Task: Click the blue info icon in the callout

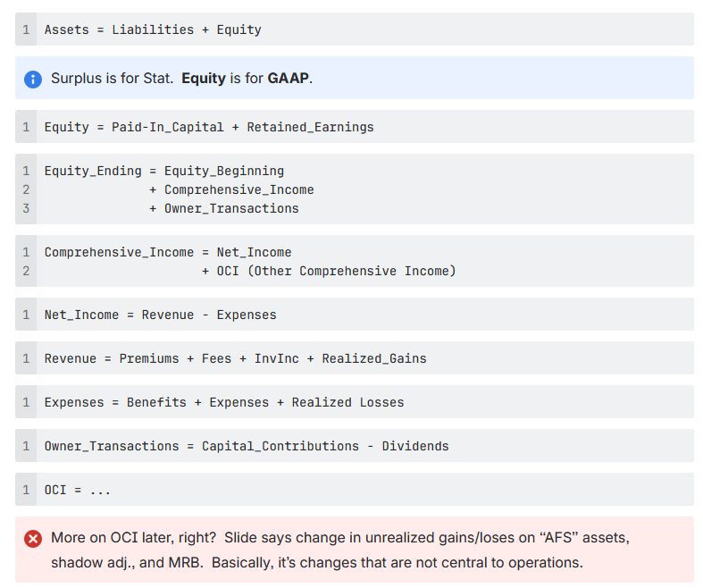Action: 34,79
